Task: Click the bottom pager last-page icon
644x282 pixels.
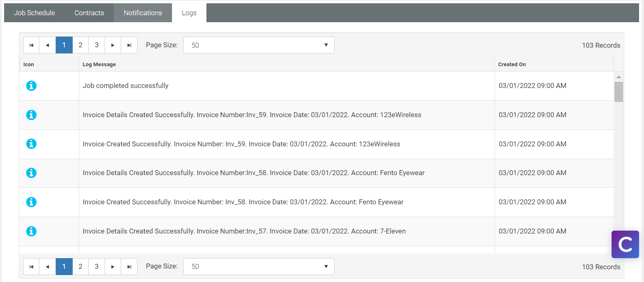Action: coord(129,266)
